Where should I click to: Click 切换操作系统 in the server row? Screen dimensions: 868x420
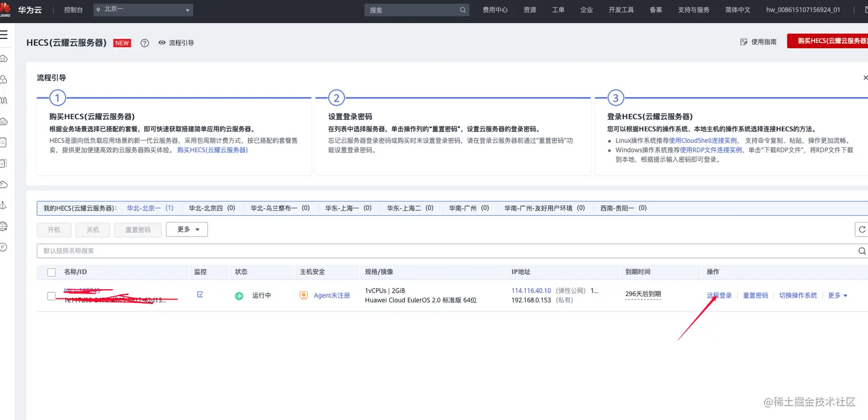click(x=798, y=295)
